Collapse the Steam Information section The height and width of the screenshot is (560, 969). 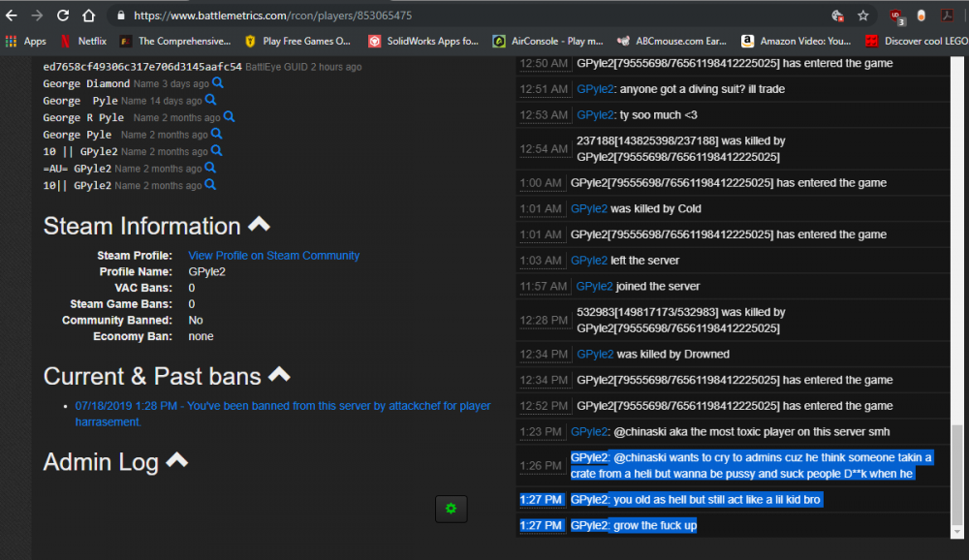point(259,225)
